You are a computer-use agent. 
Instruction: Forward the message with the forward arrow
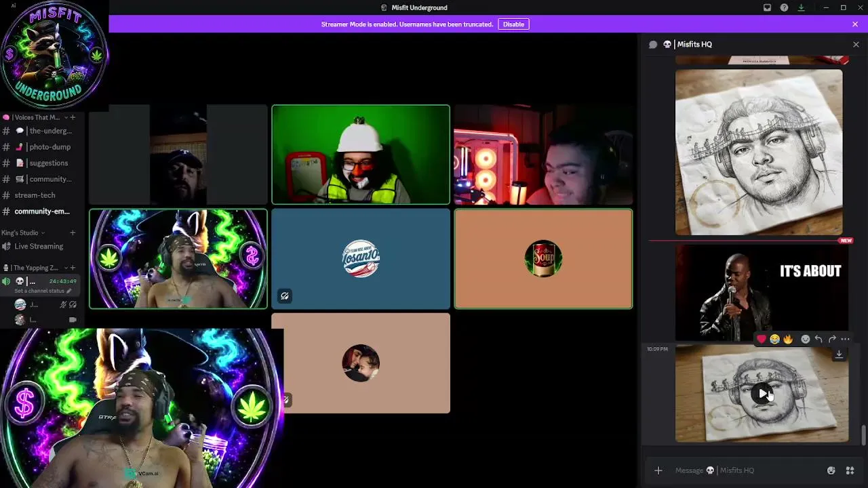(832, 339)
